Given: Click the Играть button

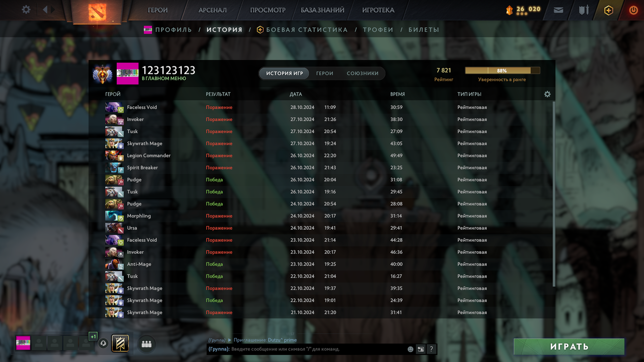Looking at the screenshot, I should tap(569, 346).
